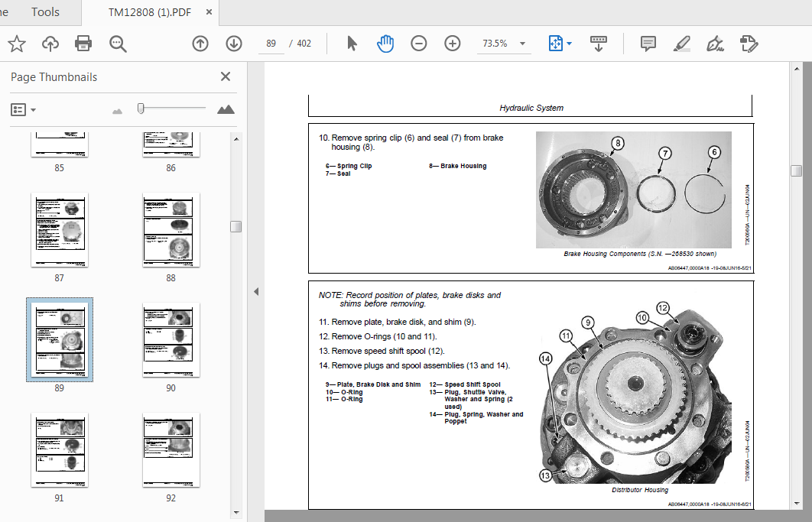Click document scroll down arrow
Viewport: 812px width, 522px height.
797,504
